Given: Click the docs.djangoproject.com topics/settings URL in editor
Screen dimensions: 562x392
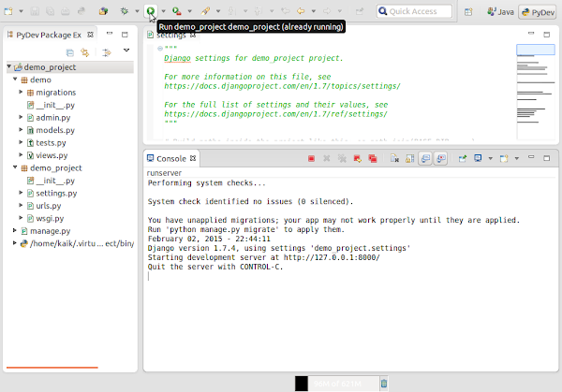Looking at the screenshot, I should [x=282, y=86].
